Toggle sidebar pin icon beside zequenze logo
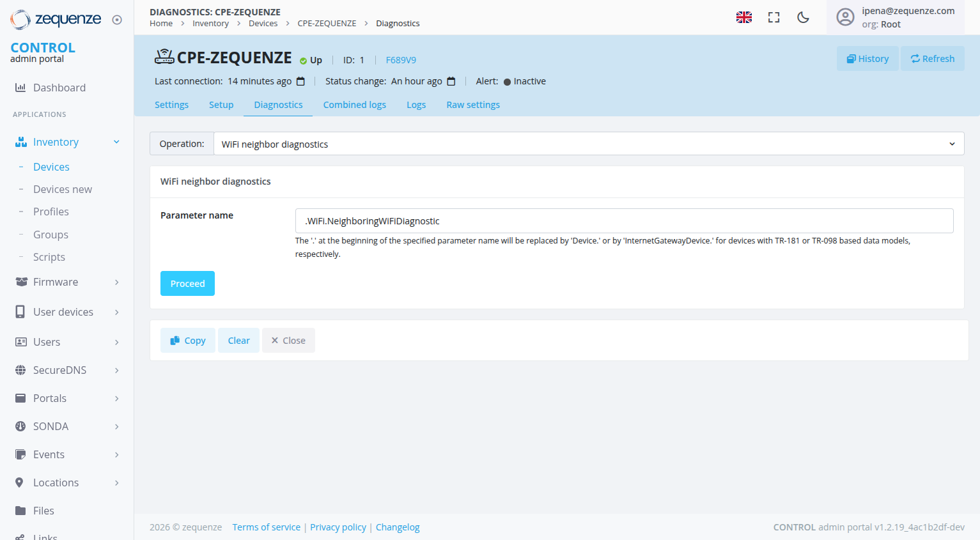 pos(117,20)
